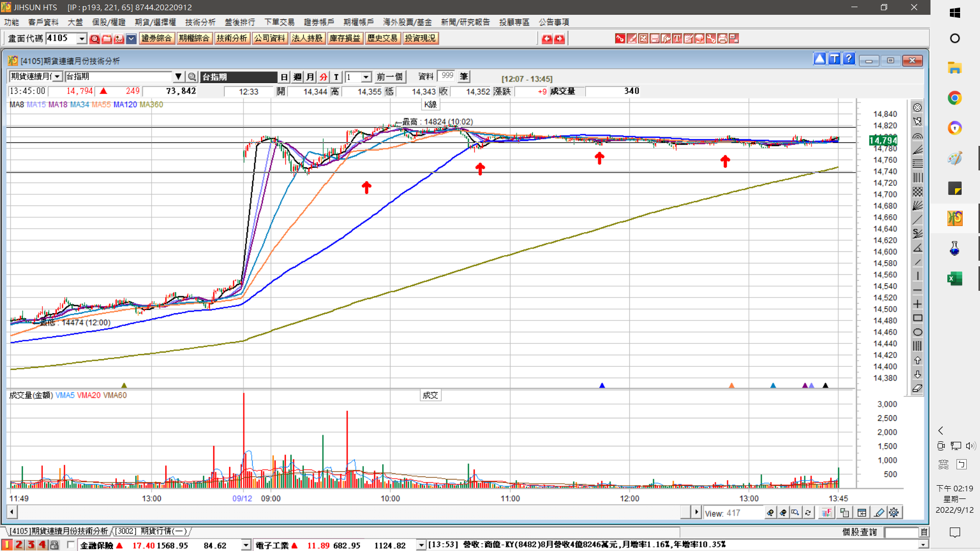This screenshot has width=980, height=551.
Task: Click the 前一個 button
Action: click(389, 77)
